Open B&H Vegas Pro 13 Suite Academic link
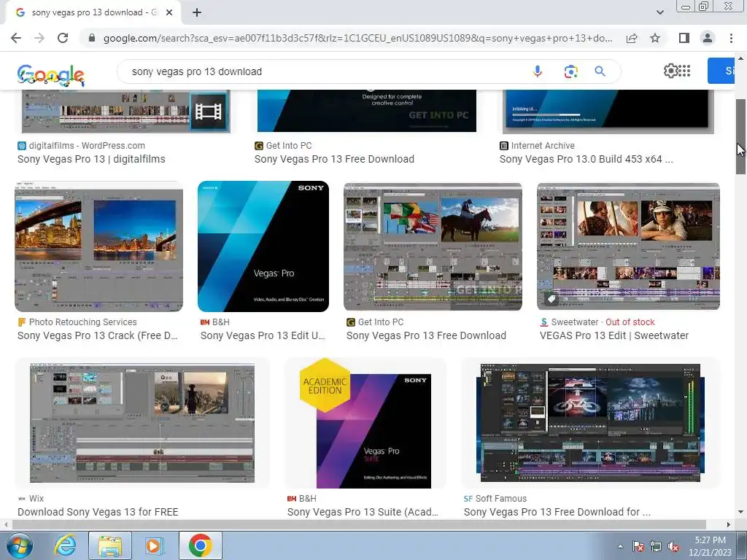Image resolution: width=747 pixels, height=560 pixels. click(x=363, y=512)
